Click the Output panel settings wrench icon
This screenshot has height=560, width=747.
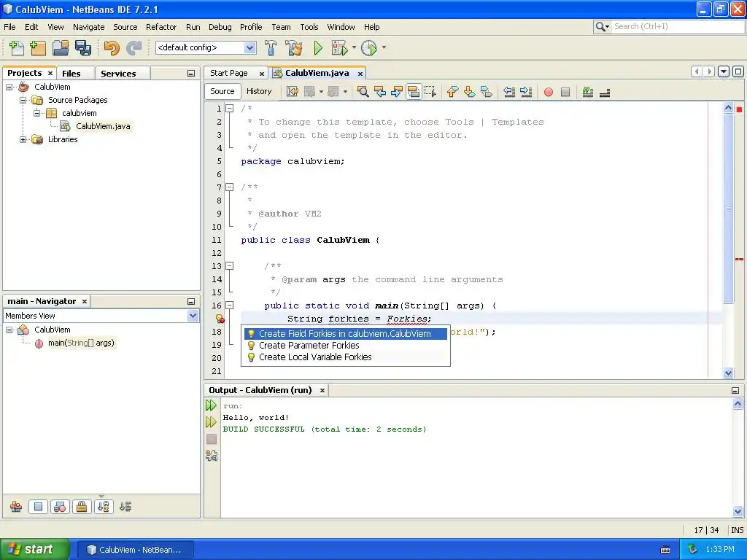tap(212, 456)
